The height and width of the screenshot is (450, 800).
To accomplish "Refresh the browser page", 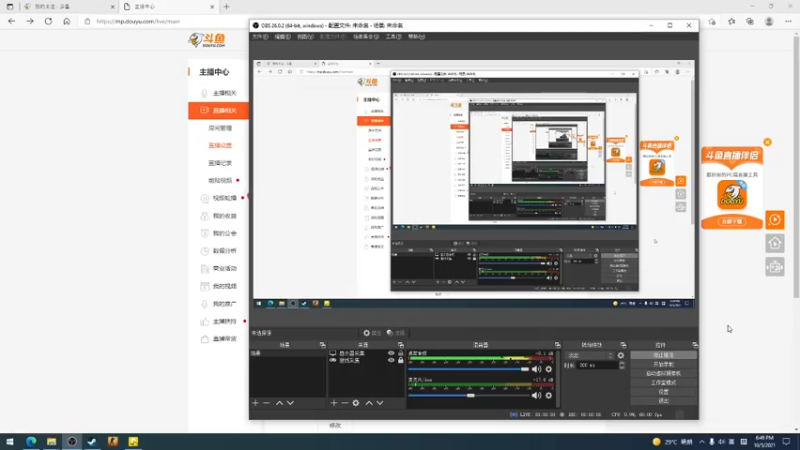I will (x=48, y=21).
